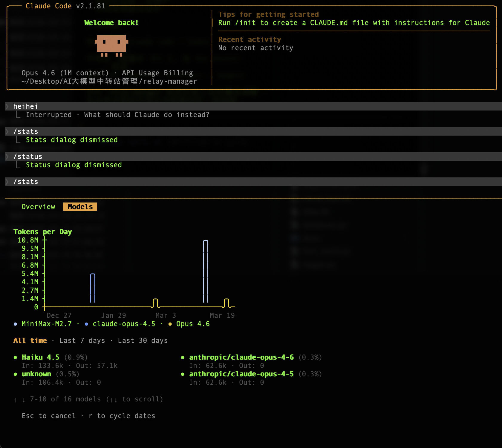Click the chevron beside the /status command
502x448 pixels.
coord(7,157)
